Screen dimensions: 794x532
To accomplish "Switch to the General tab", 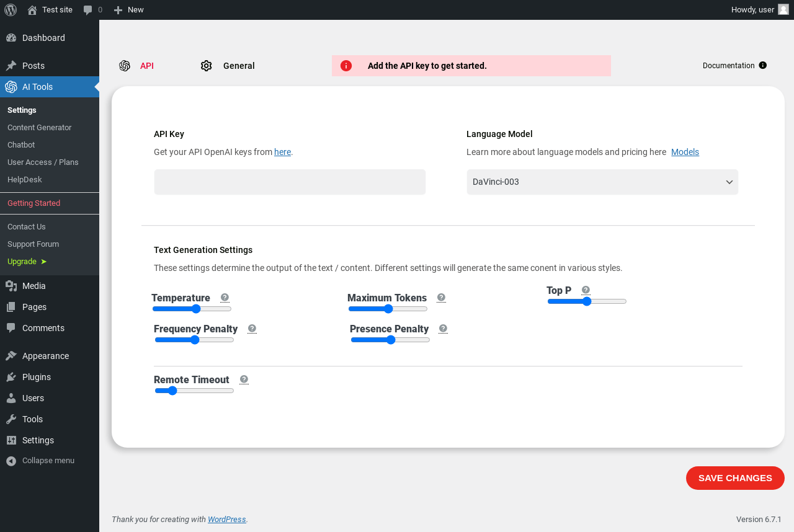I will [x=238, y=66].
